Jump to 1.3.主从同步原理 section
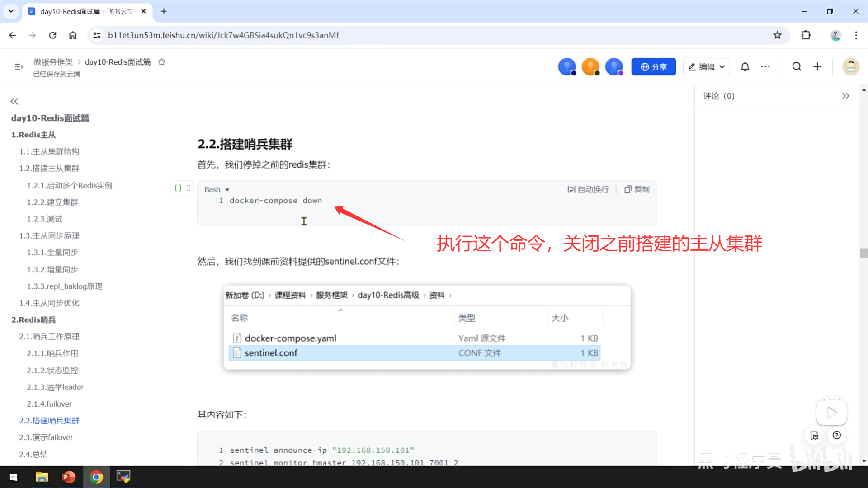This screenshot has height=488, width=868. tap(49, 235)
